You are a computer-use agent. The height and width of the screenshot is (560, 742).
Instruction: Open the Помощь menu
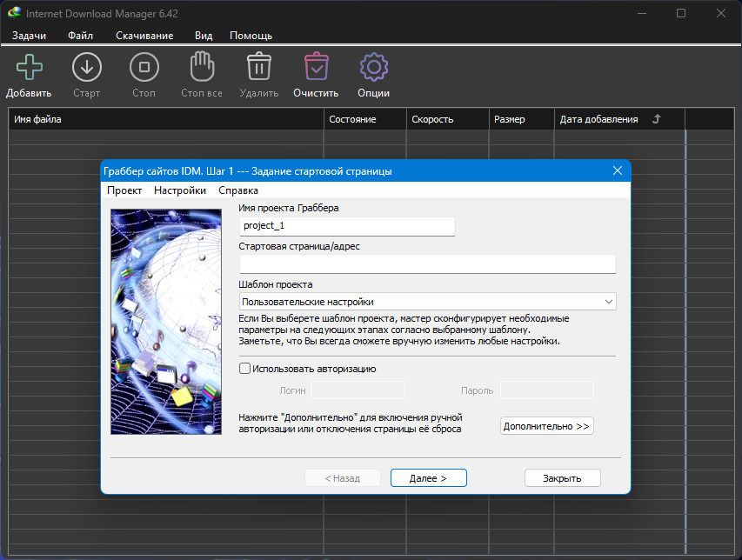tap(251, 36)
